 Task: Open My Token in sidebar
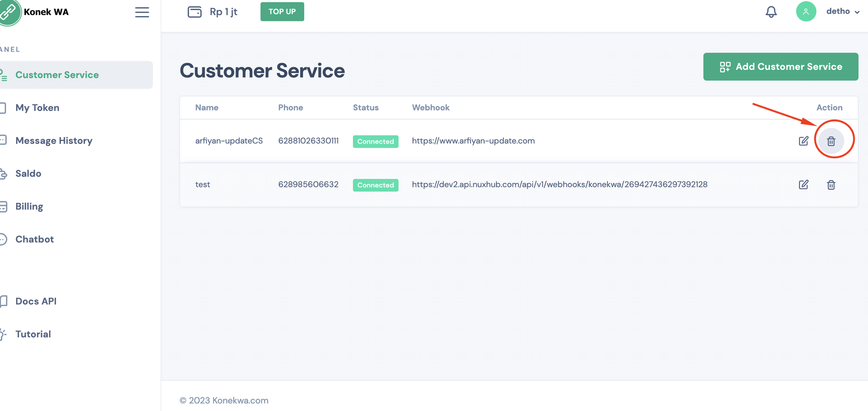37,108
